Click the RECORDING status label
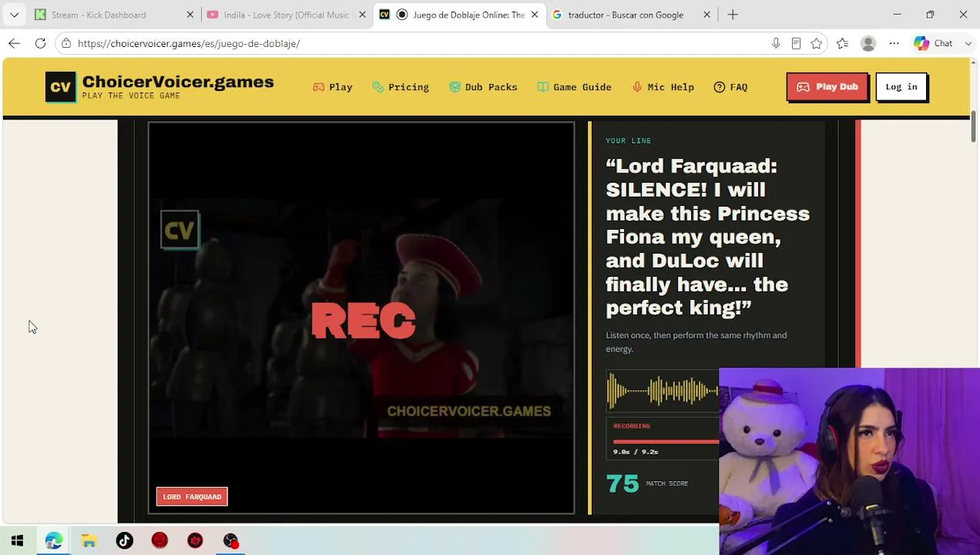Image resolution: width=980 pixels, height=555 pixels. click(632, 425)
